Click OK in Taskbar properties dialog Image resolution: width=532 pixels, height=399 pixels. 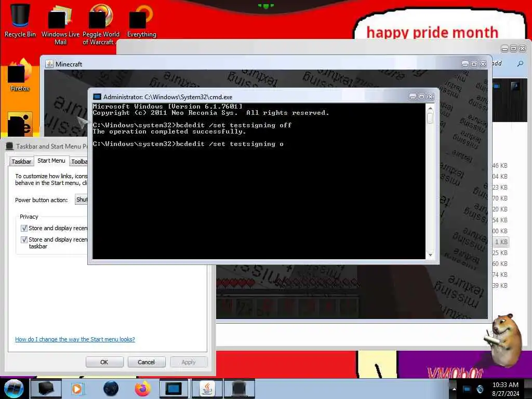[x=104, y=362]
